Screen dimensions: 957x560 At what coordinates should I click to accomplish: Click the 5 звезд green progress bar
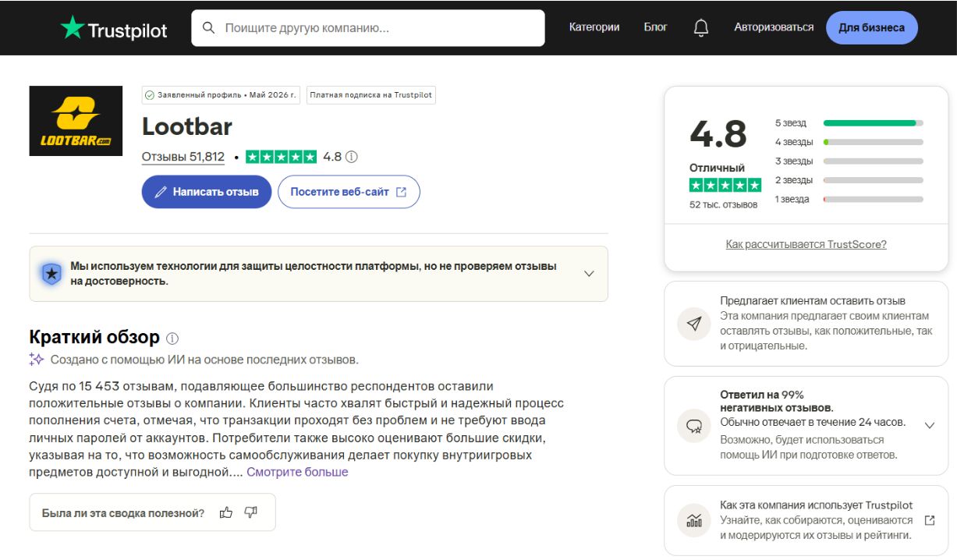(873, 123)
